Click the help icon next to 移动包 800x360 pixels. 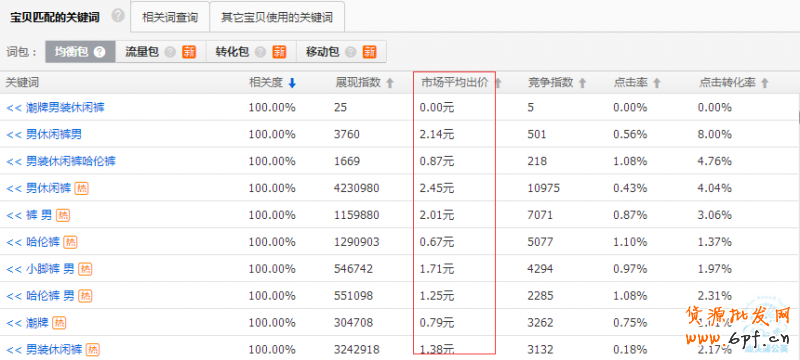point(350,52)
